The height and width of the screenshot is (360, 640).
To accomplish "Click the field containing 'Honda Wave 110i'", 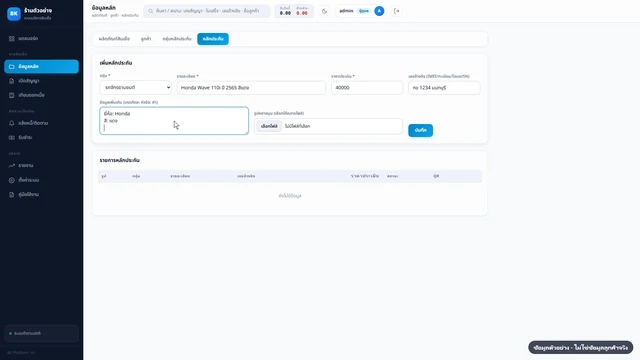I will 251,87.
